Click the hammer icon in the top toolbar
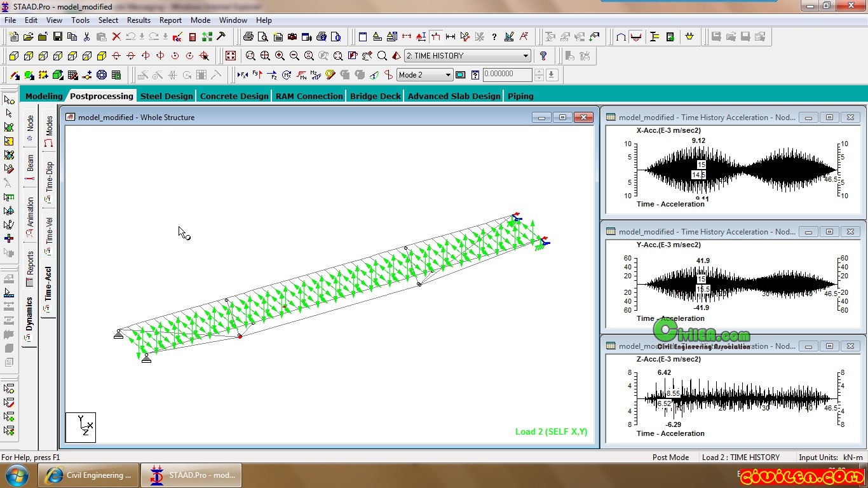The height and width of the screenshot is (488, 868). 222,37
